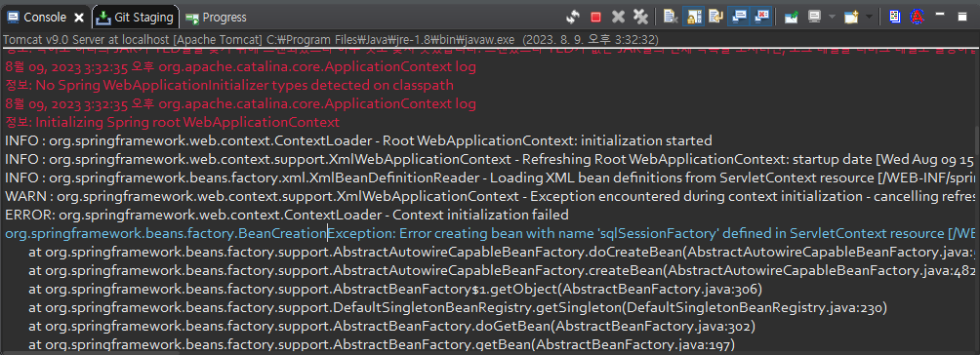Click the red letter A icon

pos(917,17)
